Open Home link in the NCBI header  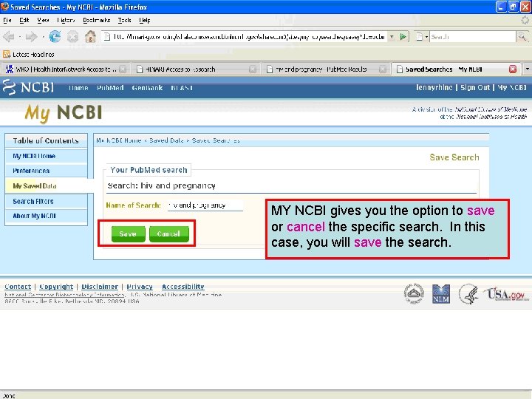click(78, 88)
